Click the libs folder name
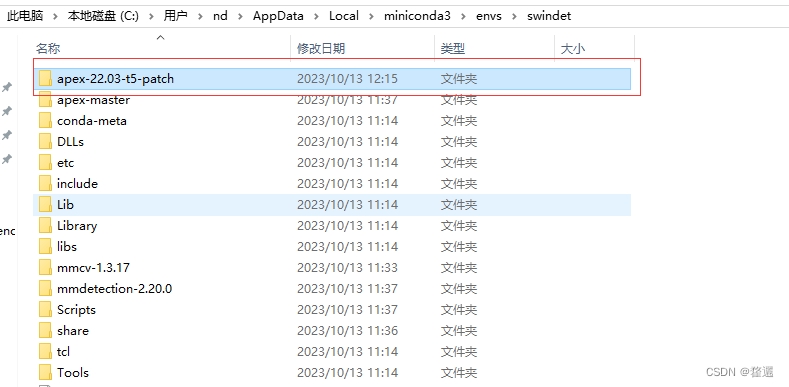The image size is (789, 387). [x=66, y=247]
